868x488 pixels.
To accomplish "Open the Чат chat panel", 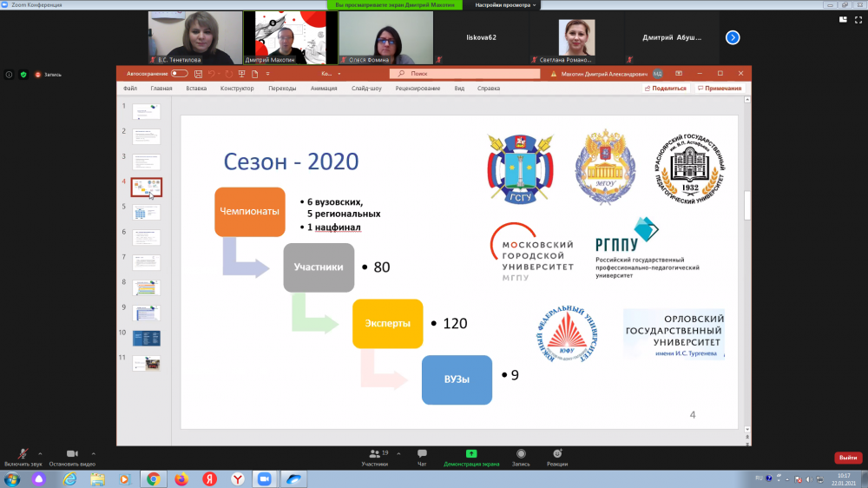I will (422, 457).
